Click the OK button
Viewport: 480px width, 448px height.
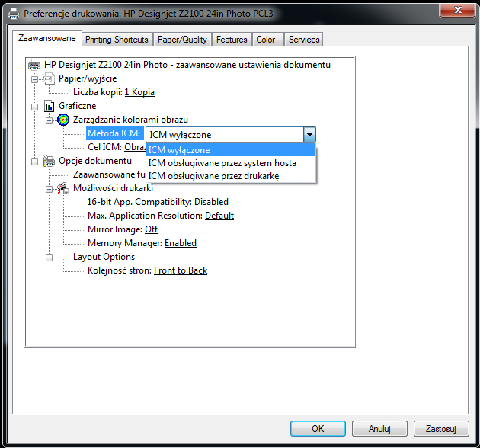point(318,428)
